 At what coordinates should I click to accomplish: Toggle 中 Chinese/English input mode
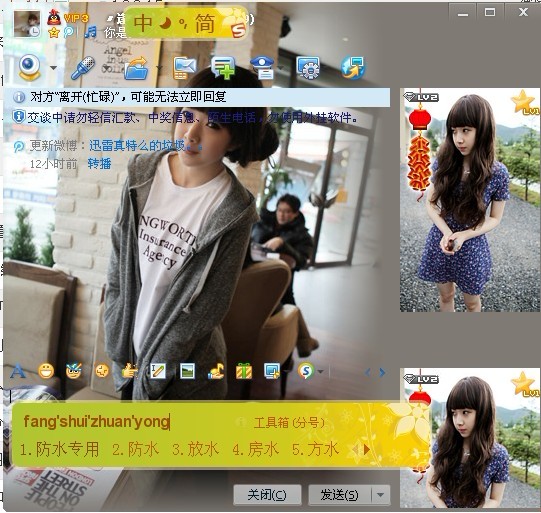pos(143,23)
